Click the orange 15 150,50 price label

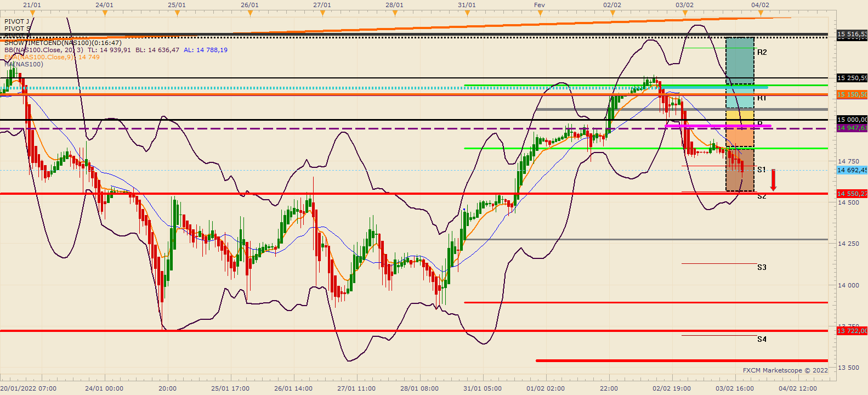click(852, 94)
